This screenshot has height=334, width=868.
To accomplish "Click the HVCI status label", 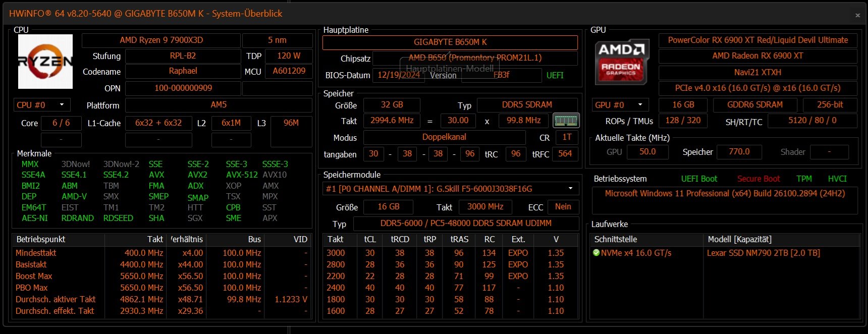I will click(x=837, y=179).
